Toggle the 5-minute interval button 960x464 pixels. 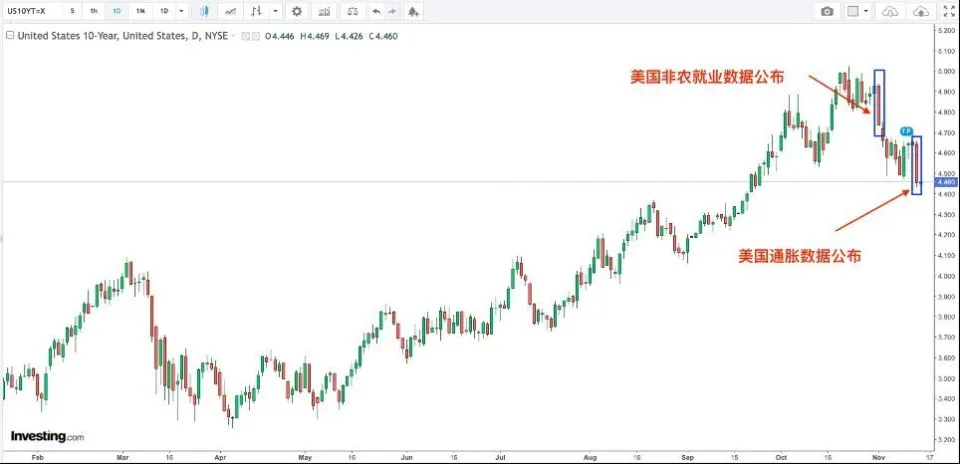tap(72, 11)
